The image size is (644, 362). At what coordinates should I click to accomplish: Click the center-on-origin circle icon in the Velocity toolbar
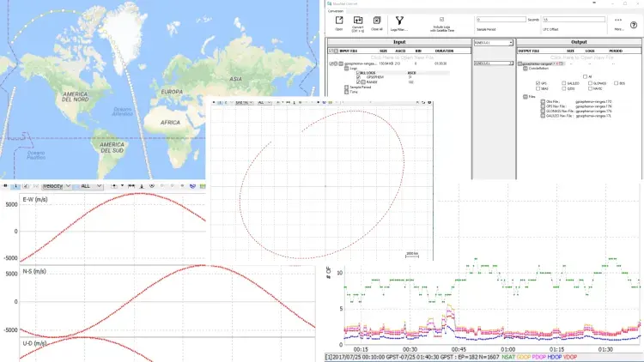coord(151,186)
